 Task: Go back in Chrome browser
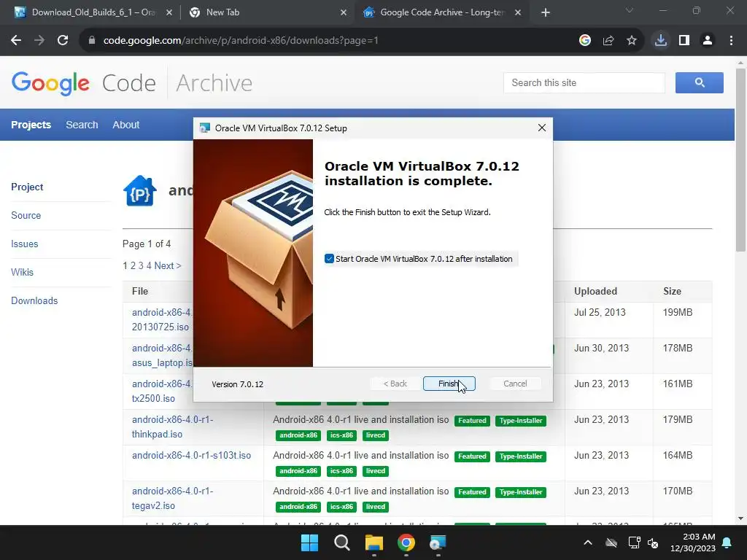click(16, 41)
